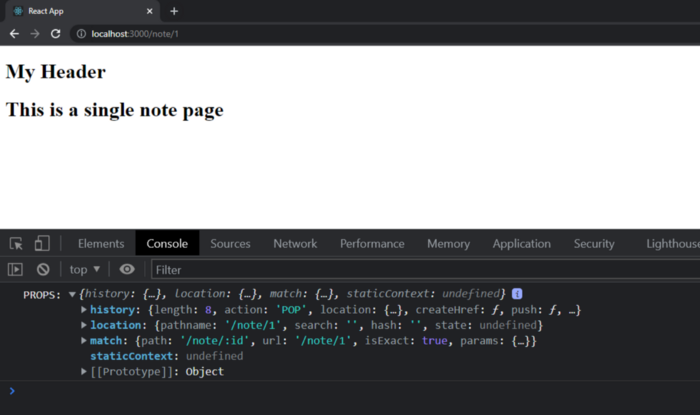Expand the match object property
The image size is (700, 415).
point(84,341)
